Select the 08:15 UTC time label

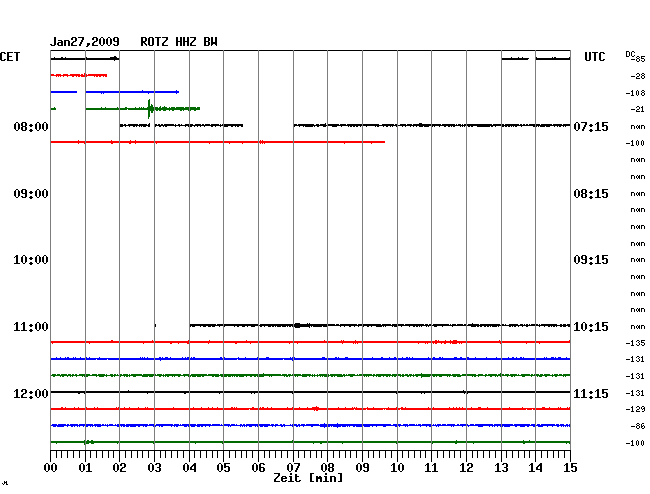(591, 194)
